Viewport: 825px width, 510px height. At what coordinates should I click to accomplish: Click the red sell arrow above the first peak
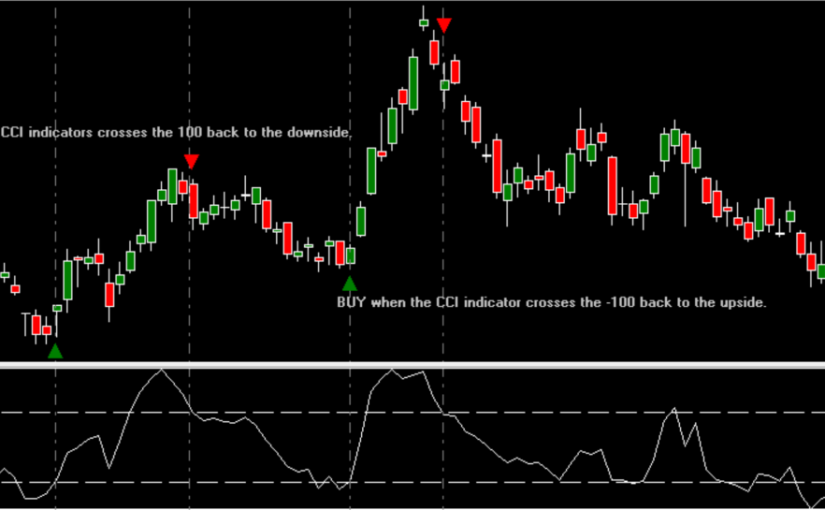[191, 162]
